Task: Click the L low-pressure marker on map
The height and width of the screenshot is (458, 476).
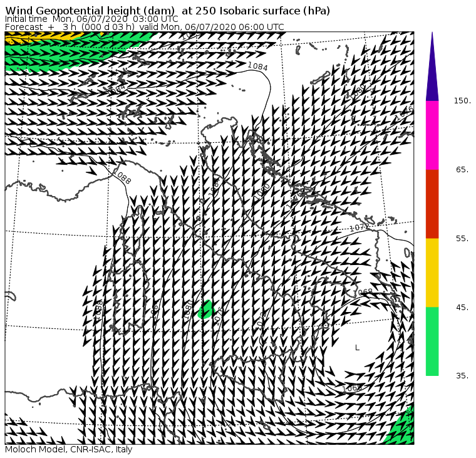Action: point(357,348)
